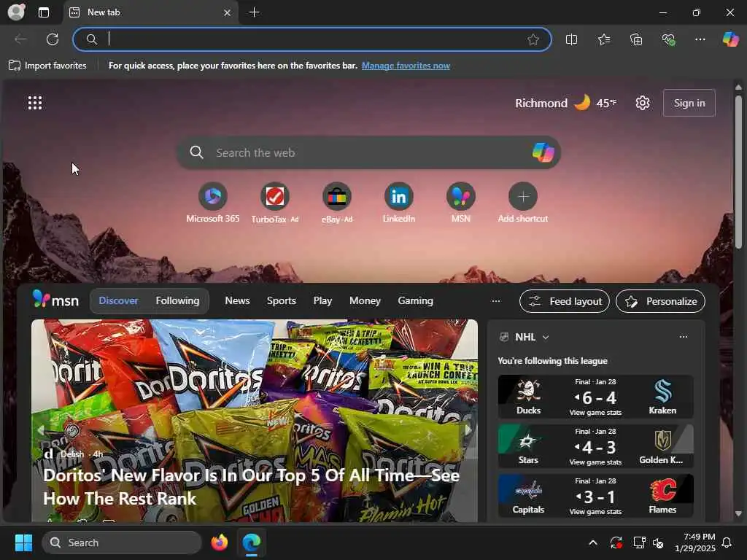This screenshot has height=560, width=747.
Task: Open the News tab
Action: (x=237, y=301)
